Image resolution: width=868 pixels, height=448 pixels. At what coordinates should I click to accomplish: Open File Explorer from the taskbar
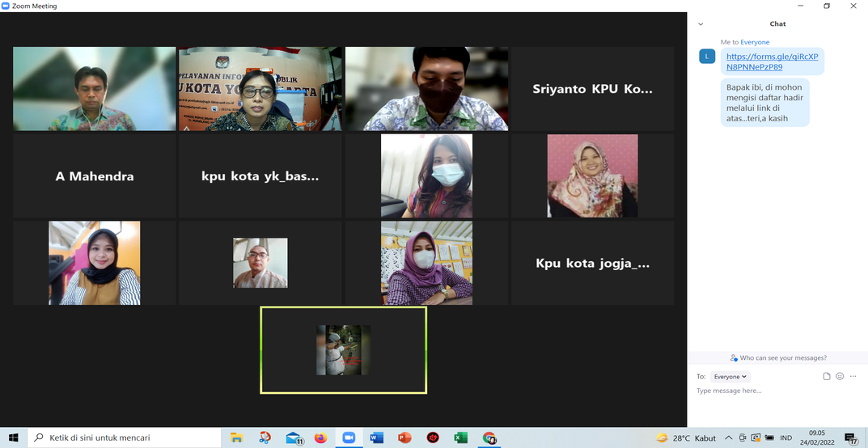(237, 437)
